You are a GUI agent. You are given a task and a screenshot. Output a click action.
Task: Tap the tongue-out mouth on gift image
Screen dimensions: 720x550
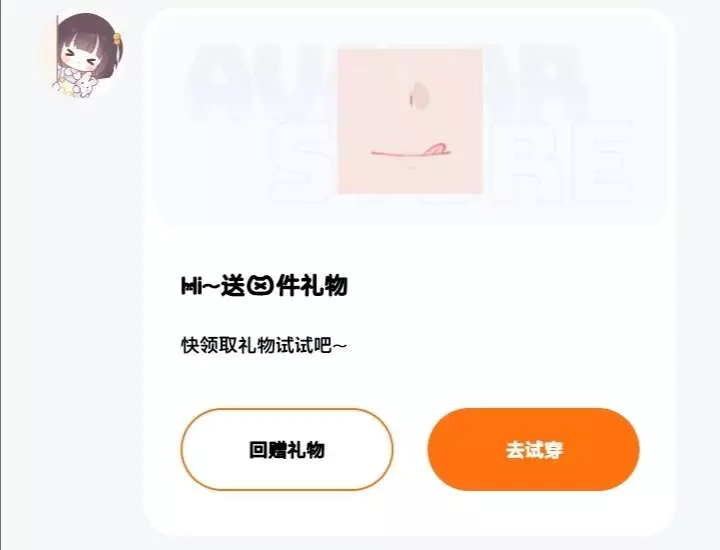[410, 151]
